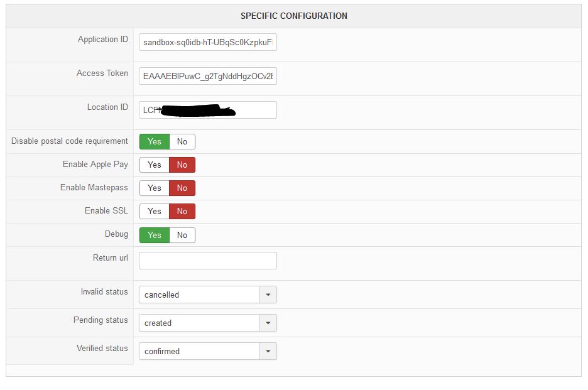Click the empty Return url field
588x390 pixels.
coord(207,261)
